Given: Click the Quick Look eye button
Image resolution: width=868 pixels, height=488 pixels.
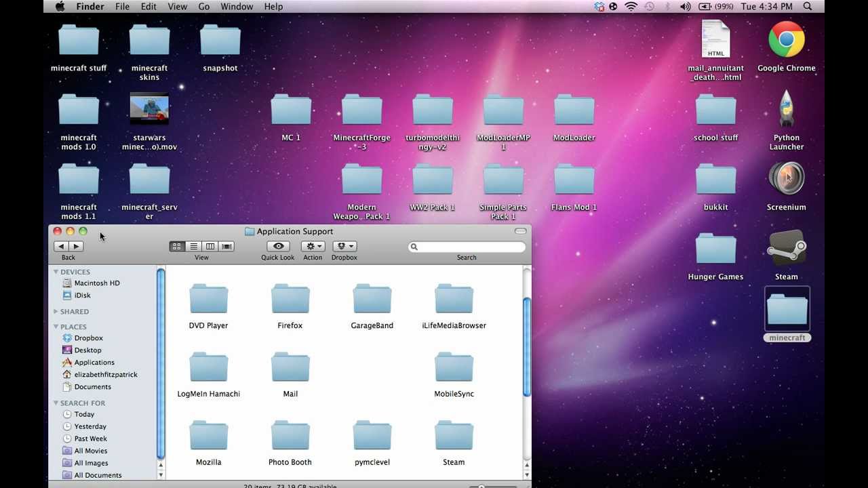Looking at the screenshot, I should point(278,246).
